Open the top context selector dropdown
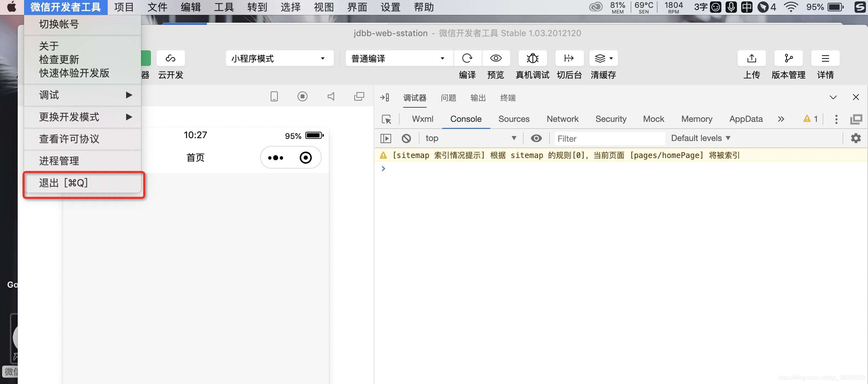This screenshot has width=868, height=384. click(471, 138)
